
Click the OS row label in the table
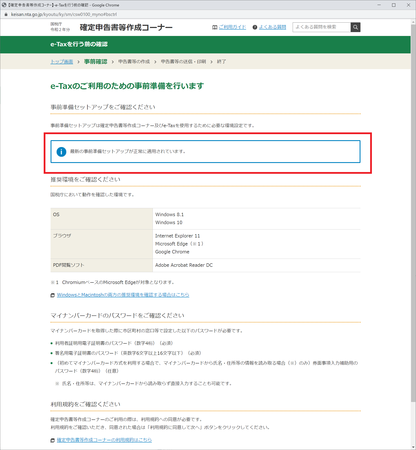(x=56, y=215)
